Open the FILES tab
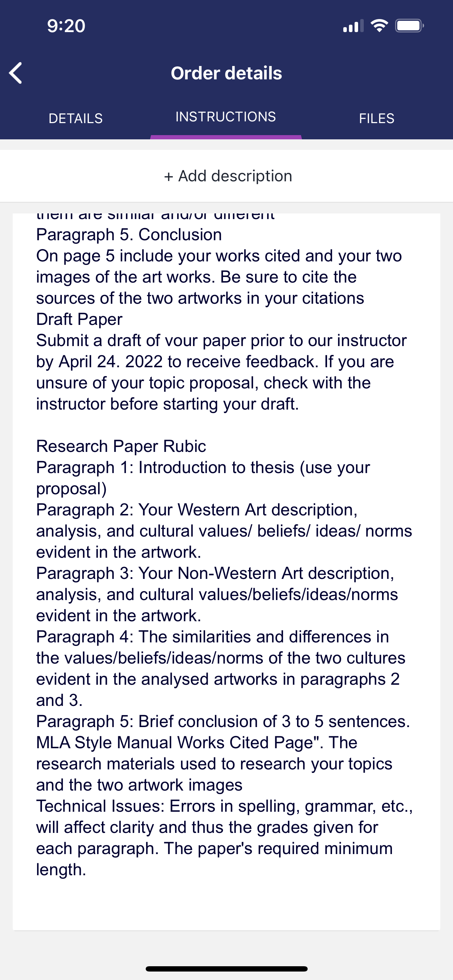 (x=376, y=118)
